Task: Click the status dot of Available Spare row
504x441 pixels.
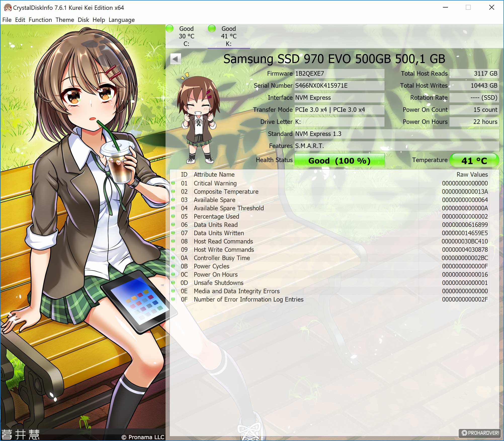Action: [x=173, y=200]
